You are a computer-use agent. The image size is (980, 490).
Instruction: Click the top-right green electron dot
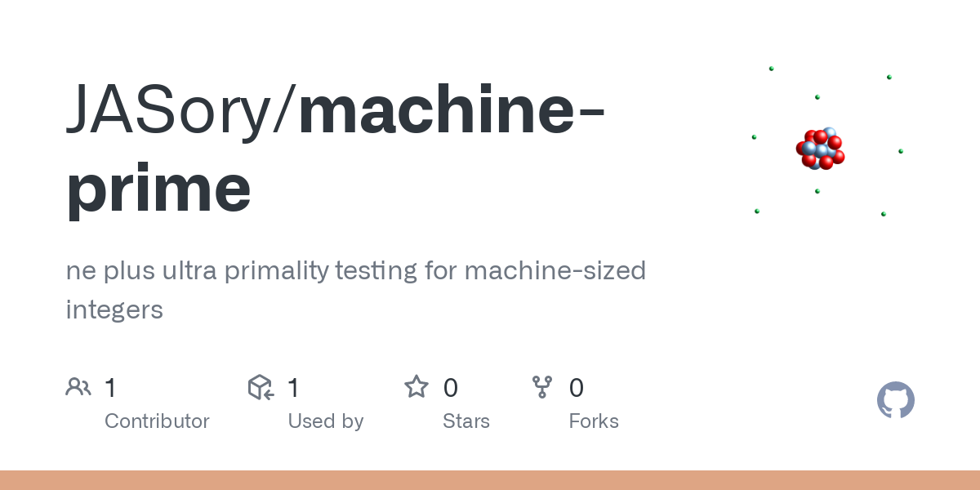pyautogui.click(x=889, y=77)
